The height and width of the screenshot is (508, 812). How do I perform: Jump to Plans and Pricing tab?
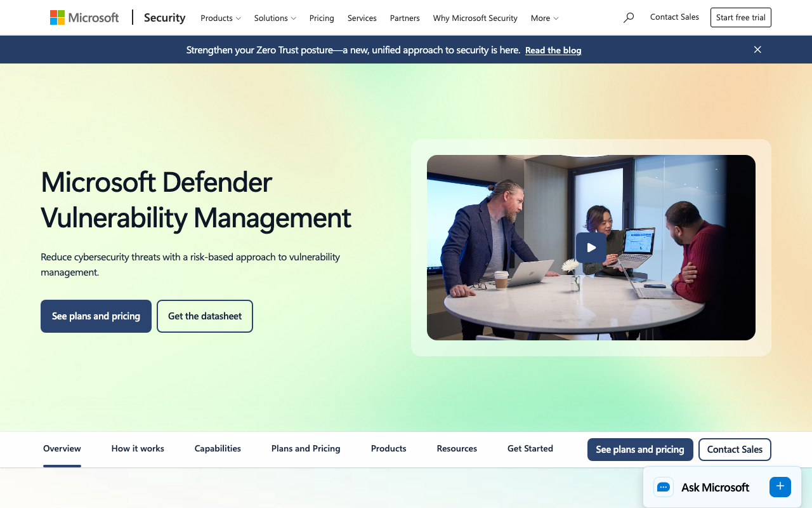pos(306,448)
